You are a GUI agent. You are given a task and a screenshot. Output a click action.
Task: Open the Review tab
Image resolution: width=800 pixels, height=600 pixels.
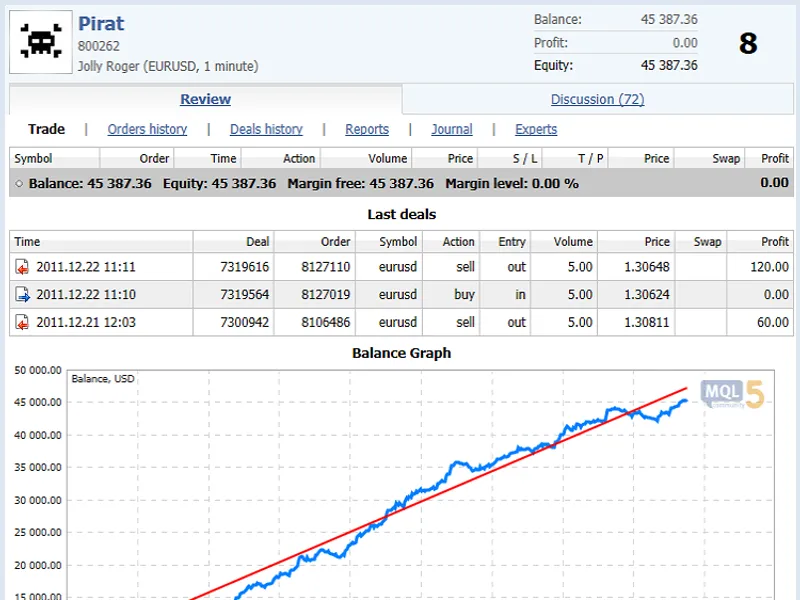click(206, 99)
